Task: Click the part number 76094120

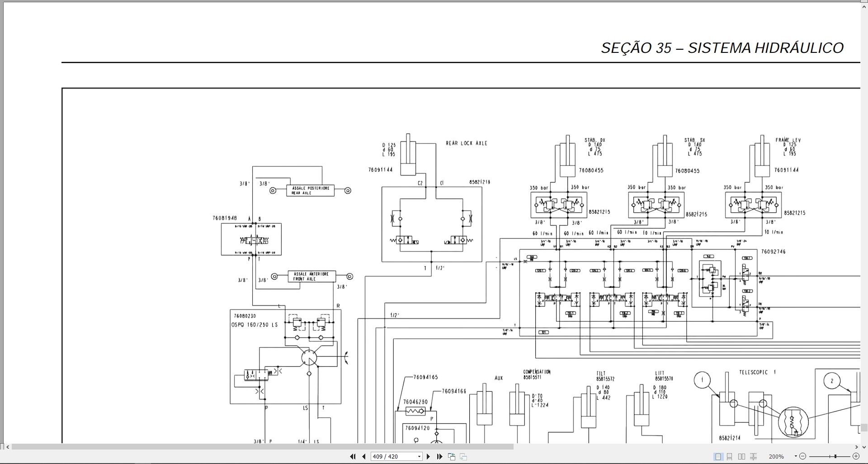Action: click(418, 428)
